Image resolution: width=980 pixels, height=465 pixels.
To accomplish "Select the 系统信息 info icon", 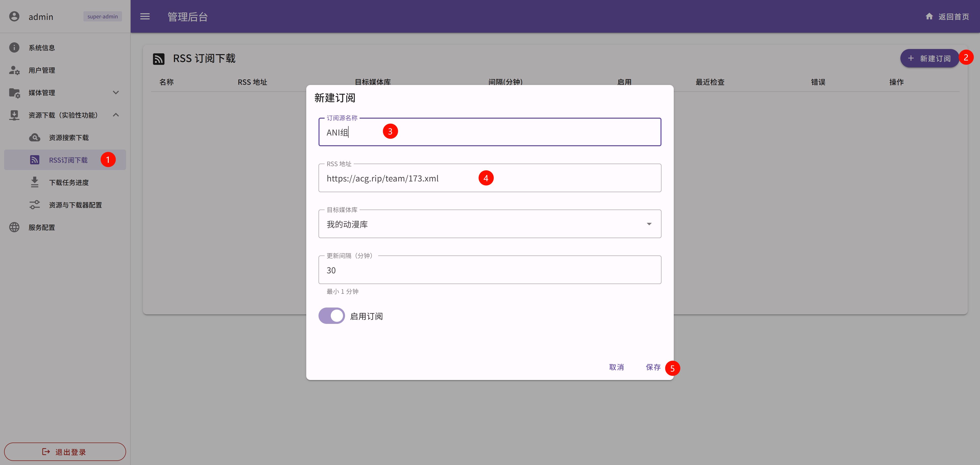I will pyautogui.click(x=14, y=47).
